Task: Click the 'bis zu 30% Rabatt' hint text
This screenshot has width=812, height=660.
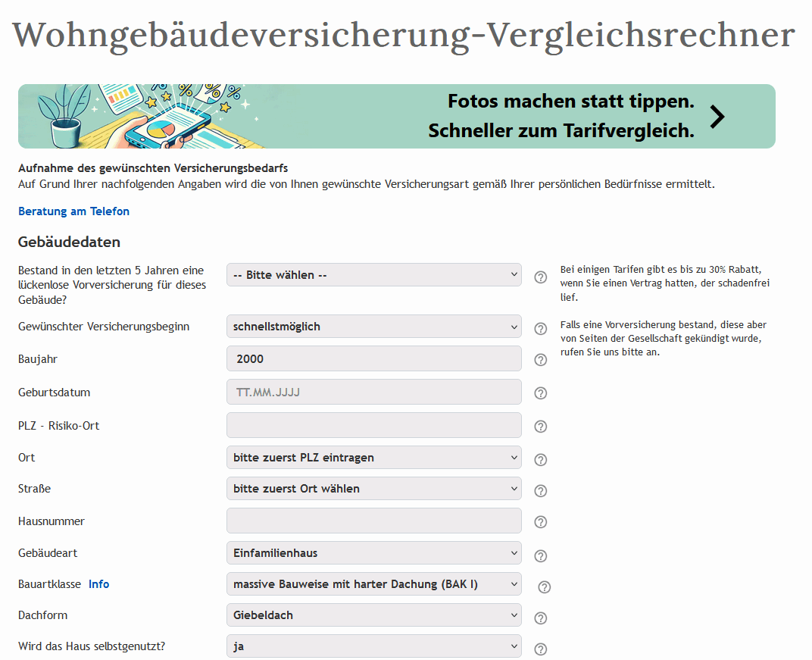Action: [x=665, y=283]
